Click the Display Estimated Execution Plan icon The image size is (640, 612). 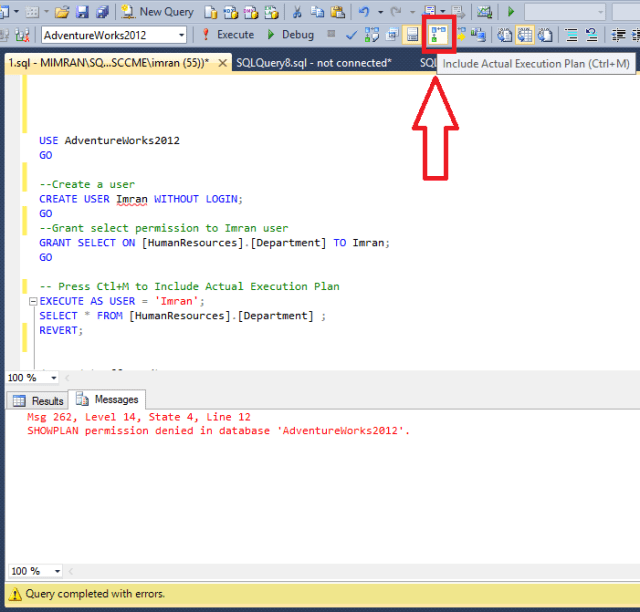(x=372, y=35)
